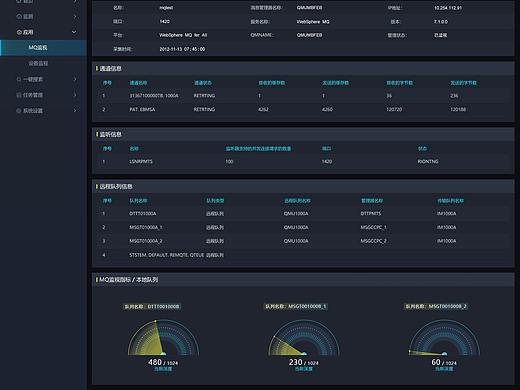The height and width of the screenshot is (390, 520).
Task: Expand the 任务管理 sidebar item chevron
Action: (x=75, y=95)
